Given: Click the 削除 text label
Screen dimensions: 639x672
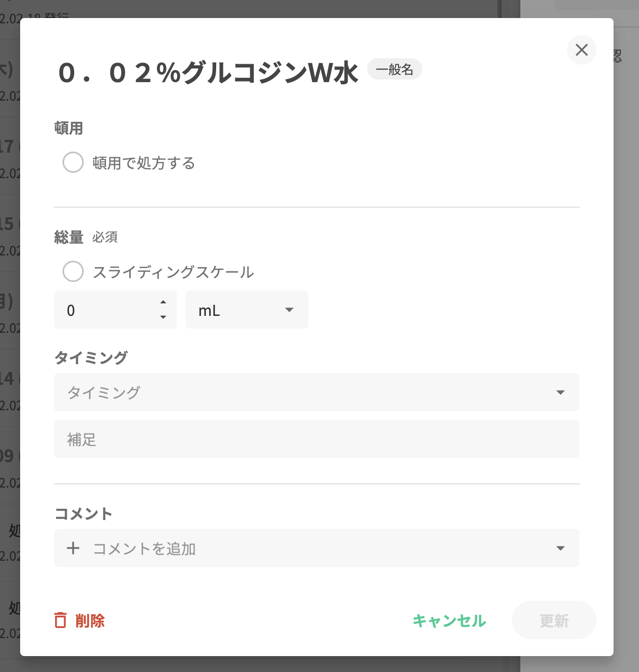Looking at the screenshot, I should click(x=90, y=621).
